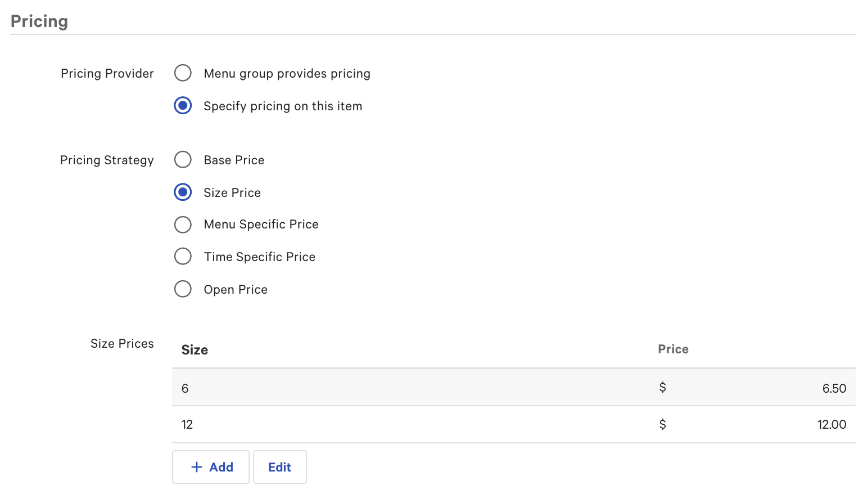The height and width of the screenshot is (494, 868).
Task: Click the size 6 table row
Action: click(394, 388)
